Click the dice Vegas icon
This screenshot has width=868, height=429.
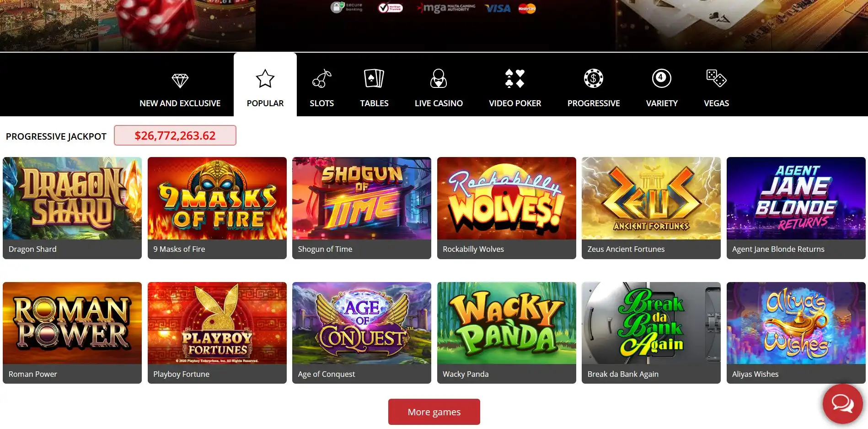(716, 78)
